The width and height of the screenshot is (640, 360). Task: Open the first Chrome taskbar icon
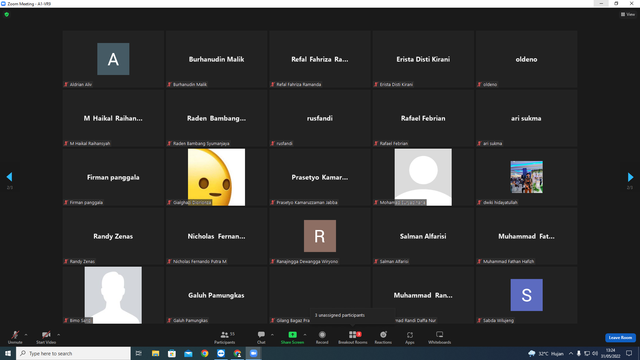[204, 353]
